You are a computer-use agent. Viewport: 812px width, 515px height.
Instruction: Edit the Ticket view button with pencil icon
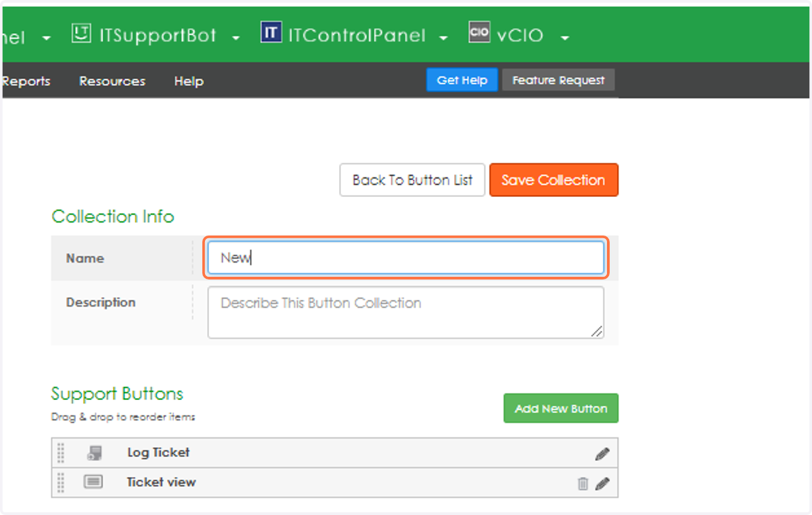pyautogui.click(x=602, y=483)
